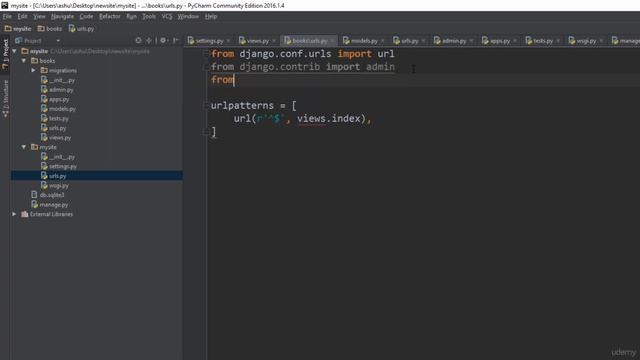The width and height of the screenshot is (640, 360).
Task: Open the Edit menu
Action: coord(22,16)
